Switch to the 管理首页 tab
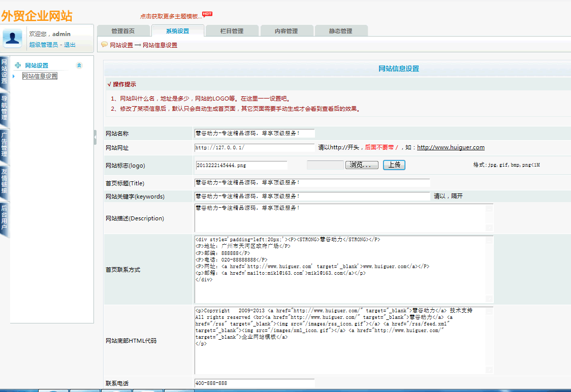The image size is (571, 392). coord(123,31)
